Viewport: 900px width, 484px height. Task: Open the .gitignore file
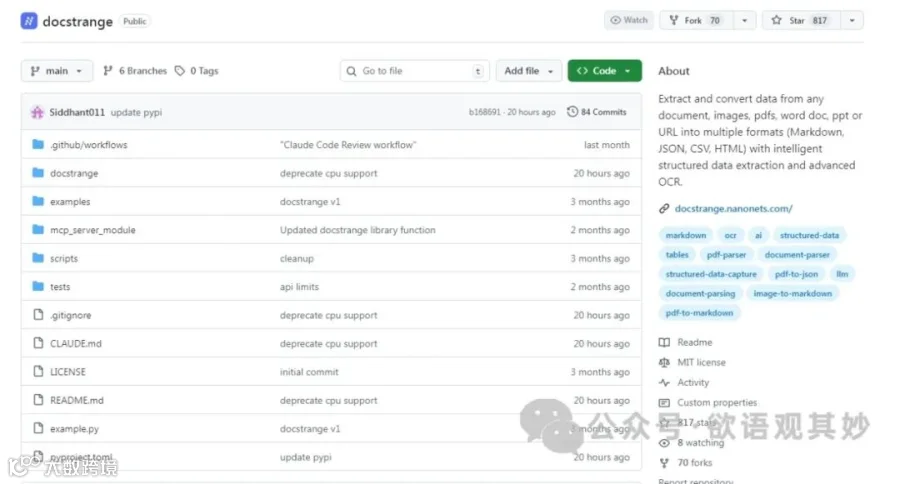(71, 315)
